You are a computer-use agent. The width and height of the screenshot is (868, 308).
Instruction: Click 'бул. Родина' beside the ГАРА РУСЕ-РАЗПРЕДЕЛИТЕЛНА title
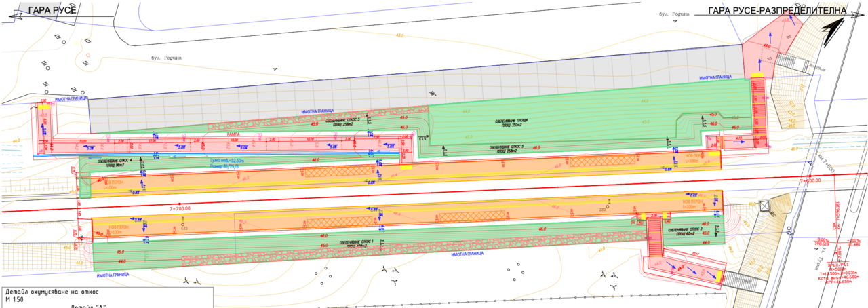pos(674,14)
